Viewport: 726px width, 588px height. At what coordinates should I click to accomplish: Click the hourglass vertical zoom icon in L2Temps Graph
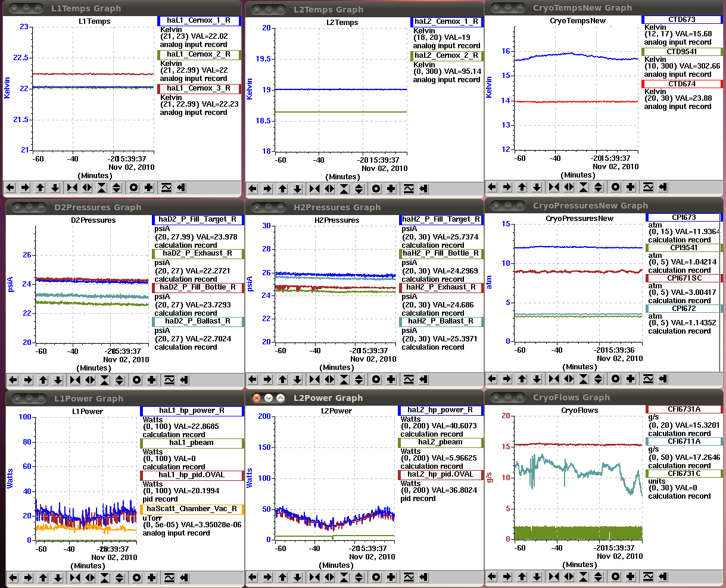pos(344,189)
